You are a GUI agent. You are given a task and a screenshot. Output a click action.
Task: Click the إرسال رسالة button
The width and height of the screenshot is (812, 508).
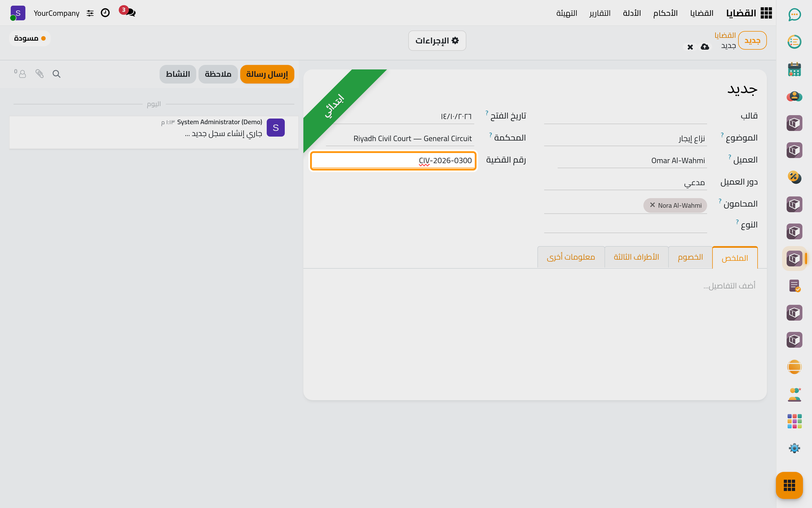[x=267, y=74]
